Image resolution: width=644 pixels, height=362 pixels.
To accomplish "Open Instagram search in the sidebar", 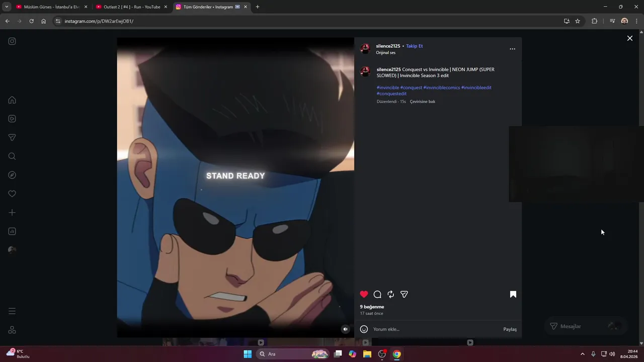I will (x=12, y=156).
